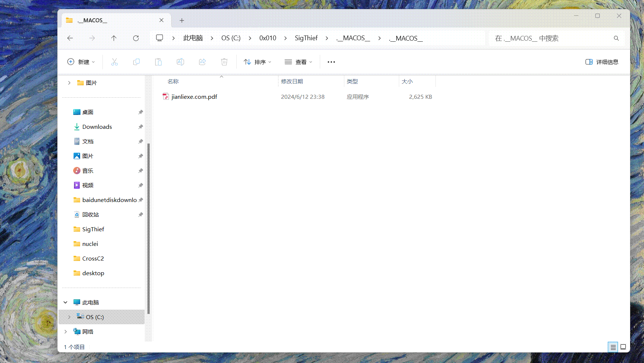644x363 pixels.
Task: Open the three-dot more options menu
Action: 331,62
